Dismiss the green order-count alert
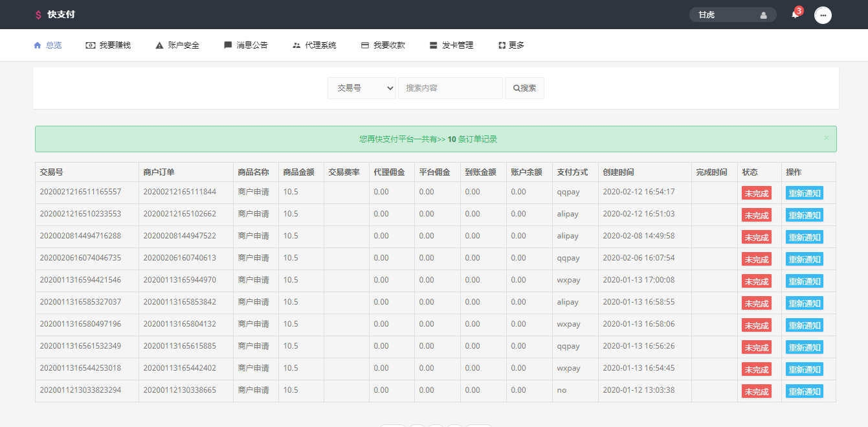The width and height of the screenshot is (868, 427). click(826, 138)
